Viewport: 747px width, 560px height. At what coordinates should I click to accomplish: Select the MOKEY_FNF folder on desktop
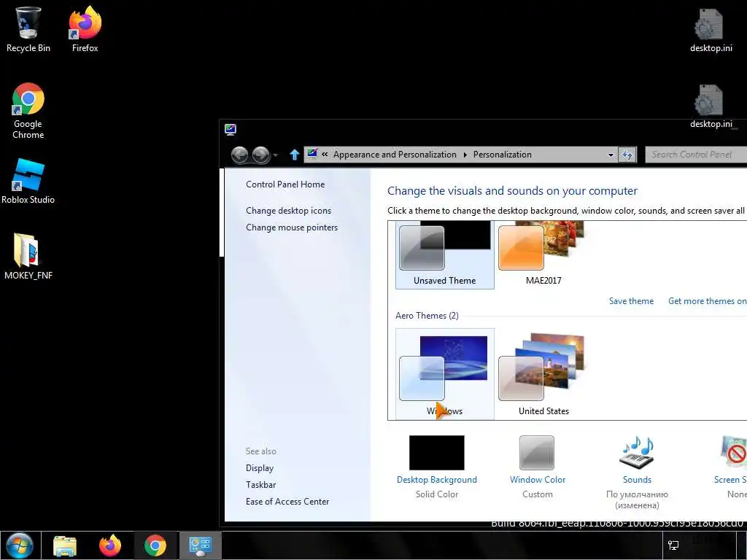tap(28, 256)
